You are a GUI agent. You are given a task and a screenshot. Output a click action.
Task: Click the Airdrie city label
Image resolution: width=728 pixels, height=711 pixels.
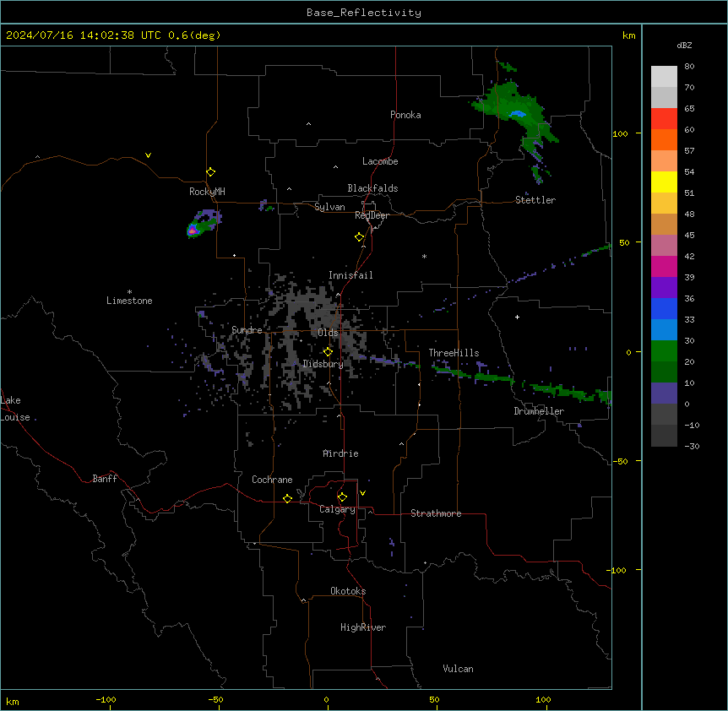(340, 453)
